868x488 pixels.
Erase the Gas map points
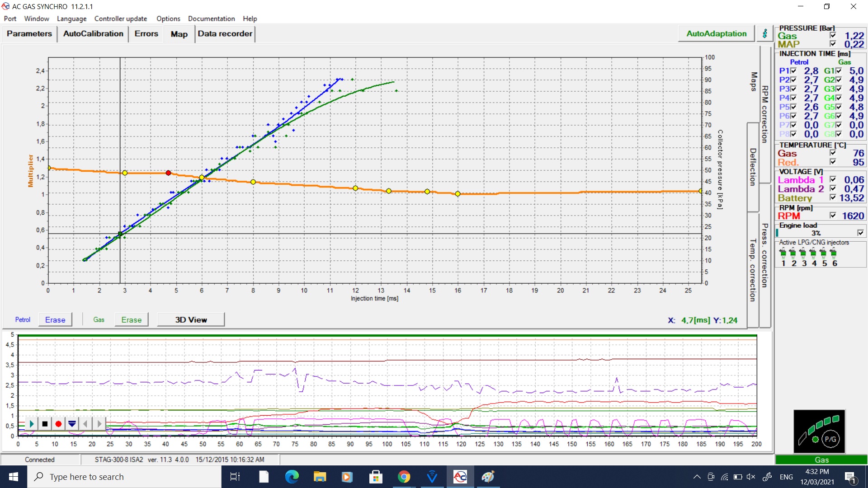click(132, 320)
